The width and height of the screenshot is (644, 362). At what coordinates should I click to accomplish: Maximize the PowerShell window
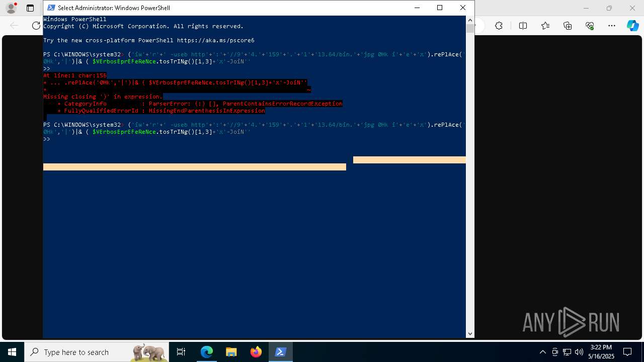click(440, 8)
